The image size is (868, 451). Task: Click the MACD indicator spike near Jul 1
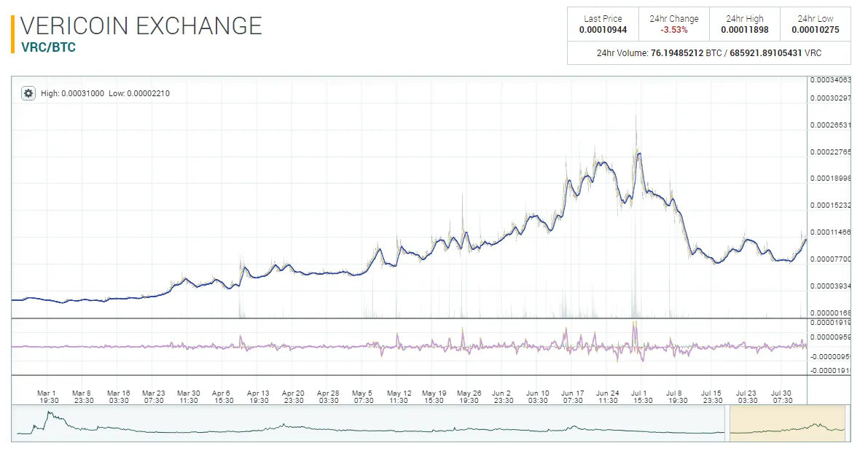(635, 326)
